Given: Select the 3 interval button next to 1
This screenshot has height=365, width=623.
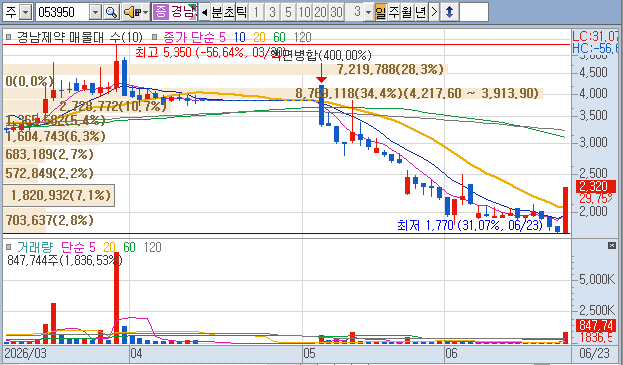Looking at the screenshot, I should click(272, 12).
